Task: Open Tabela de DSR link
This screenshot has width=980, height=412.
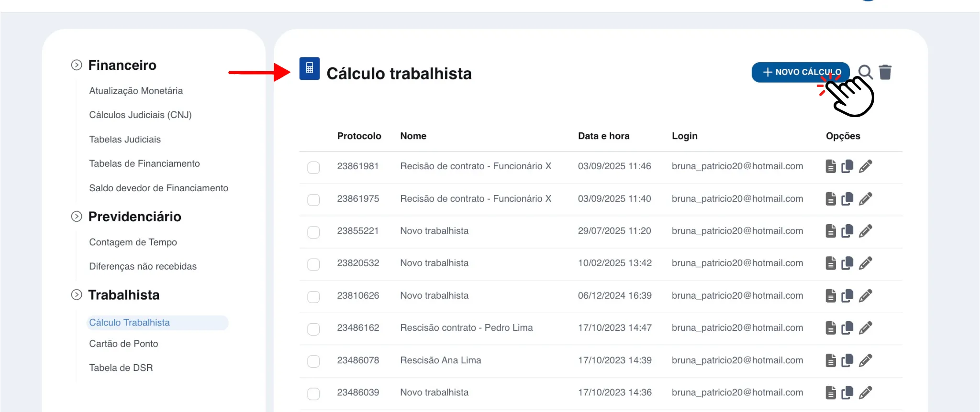Action: (121, 368)
